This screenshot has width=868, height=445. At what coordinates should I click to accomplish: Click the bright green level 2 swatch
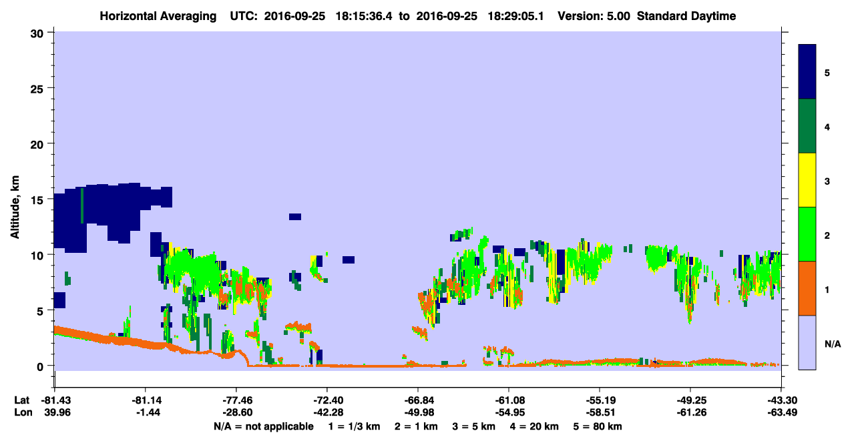tap(807, 234)
